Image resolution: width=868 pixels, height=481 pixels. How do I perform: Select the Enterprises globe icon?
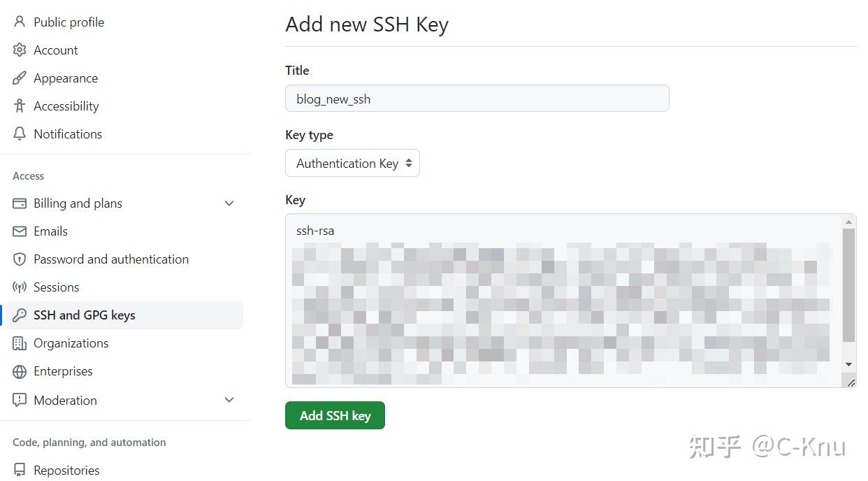coord(20,371)
